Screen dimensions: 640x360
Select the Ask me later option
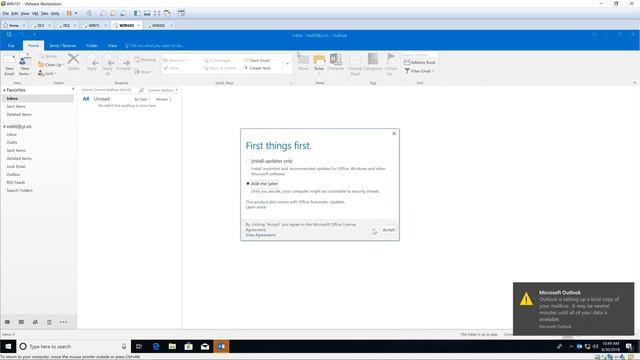(x=262, y=184)
